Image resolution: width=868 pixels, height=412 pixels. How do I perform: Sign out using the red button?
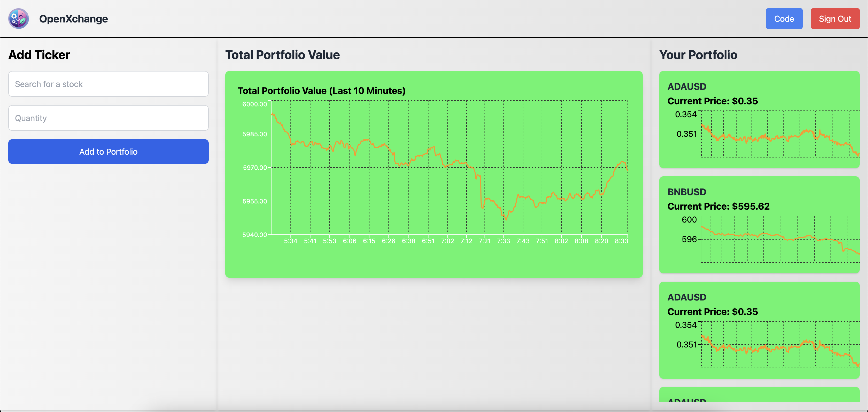pos(835,19)
